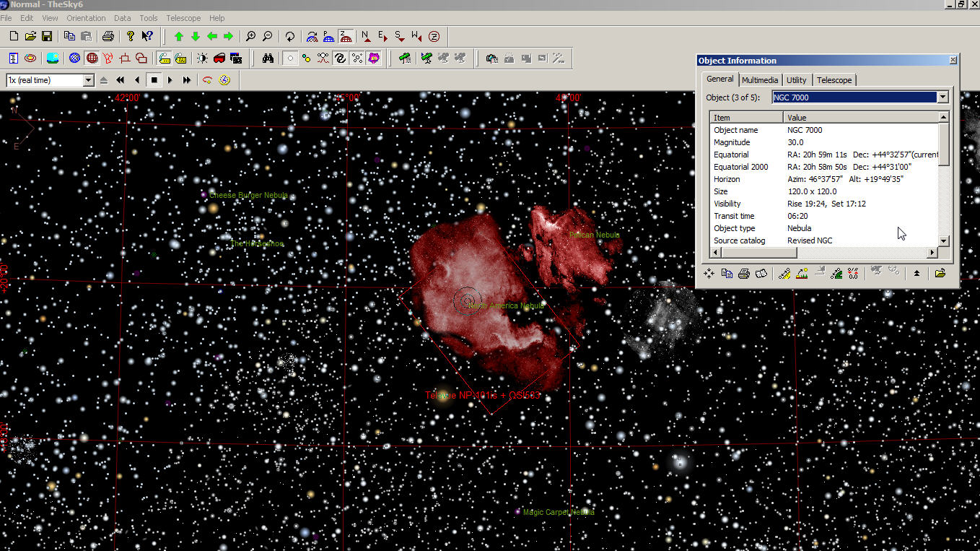This screenshot has width=980, height=551.
Task: Expand the Object NGC 7000 dropdown
Action: [942, 97]
